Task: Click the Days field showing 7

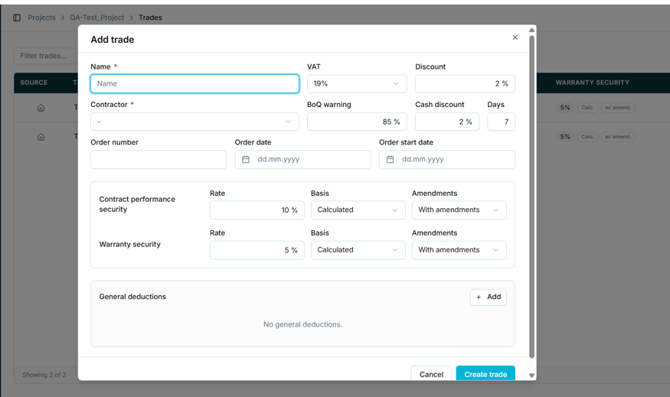Action: [501, 121]
